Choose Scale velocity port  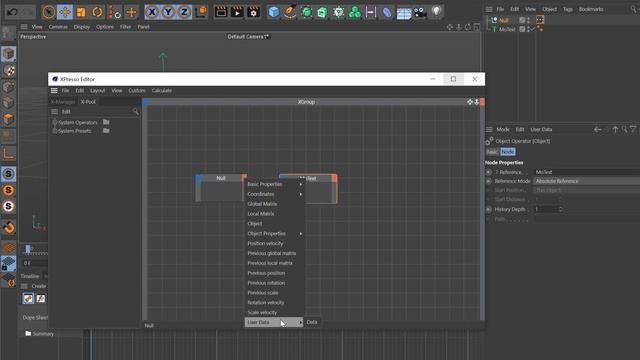tap(275, 312)
